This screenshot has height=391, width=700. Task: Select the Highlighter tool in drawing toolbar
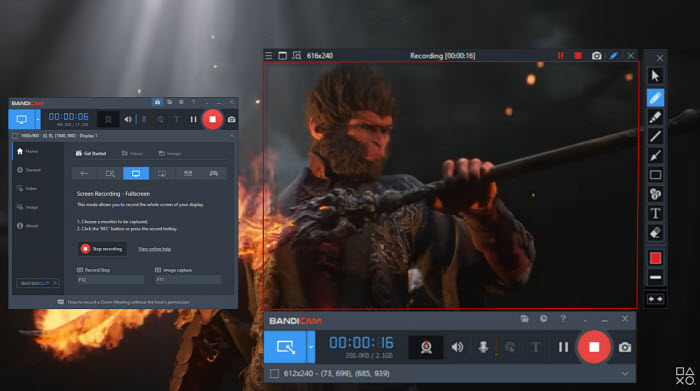tap(655, 117)
